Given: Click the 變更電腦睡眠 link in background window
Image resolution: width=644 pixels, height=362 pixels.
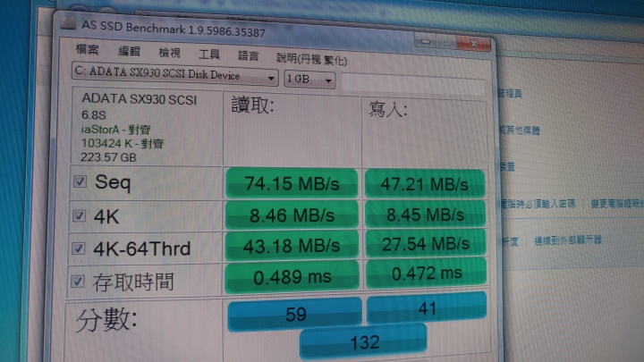Looking at the screenshot, I should tap(617, 204).
